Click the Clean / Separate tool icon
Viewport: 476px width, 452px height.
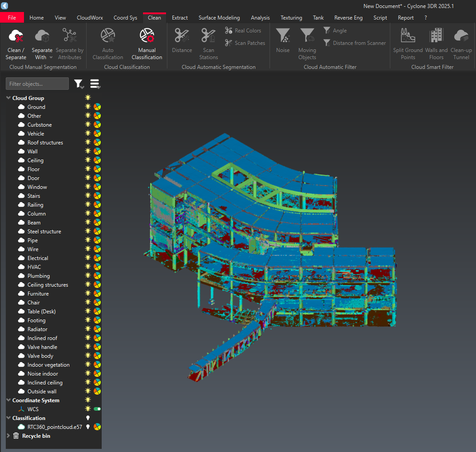(16, 36)
